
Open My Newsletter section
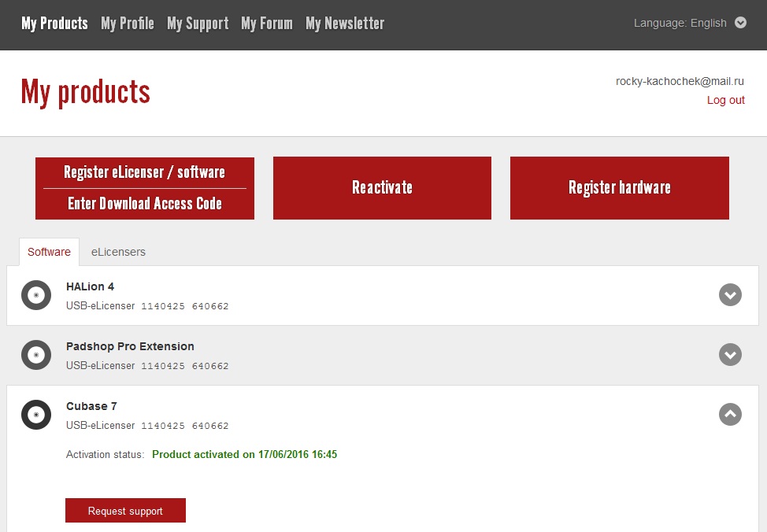click(345, 24)
